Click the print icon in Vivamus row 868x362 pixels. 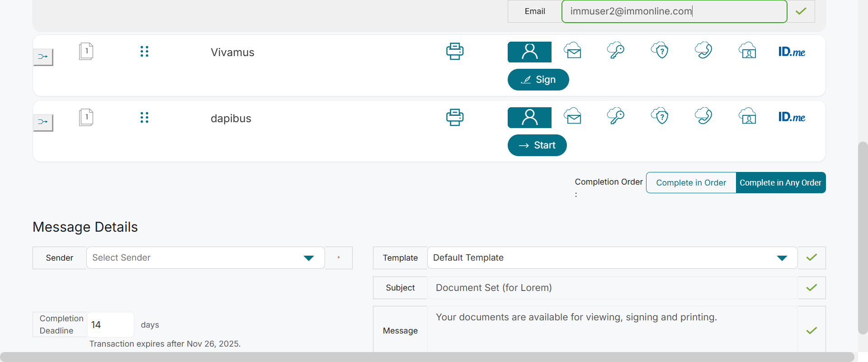click(455, 51)
